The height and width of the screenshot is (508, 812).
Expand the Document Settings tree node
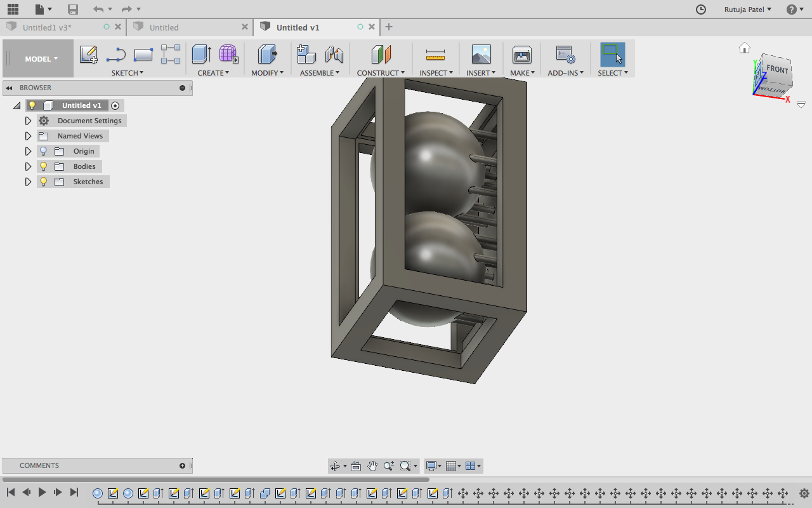(x=28, y=121)
